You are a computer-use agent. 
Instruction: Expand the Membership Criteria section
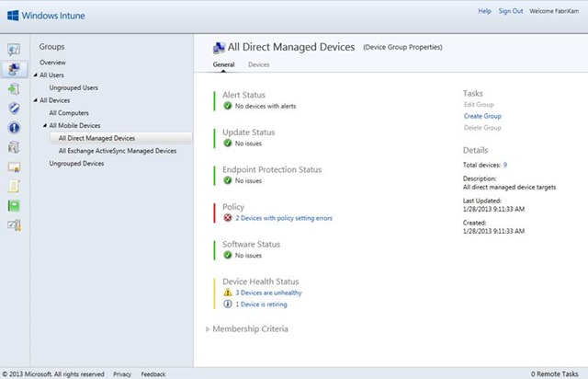click(207, 328)
